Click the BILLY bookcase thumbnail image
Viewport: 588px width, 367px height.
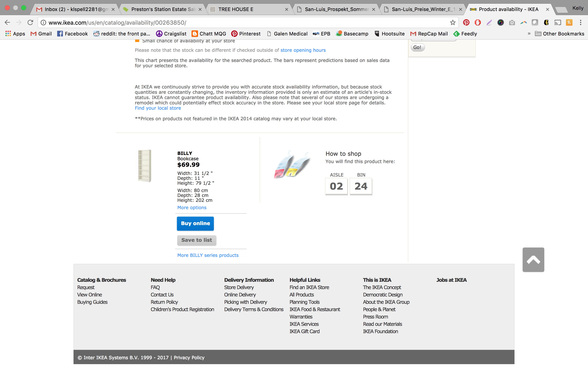coord(145,166)
